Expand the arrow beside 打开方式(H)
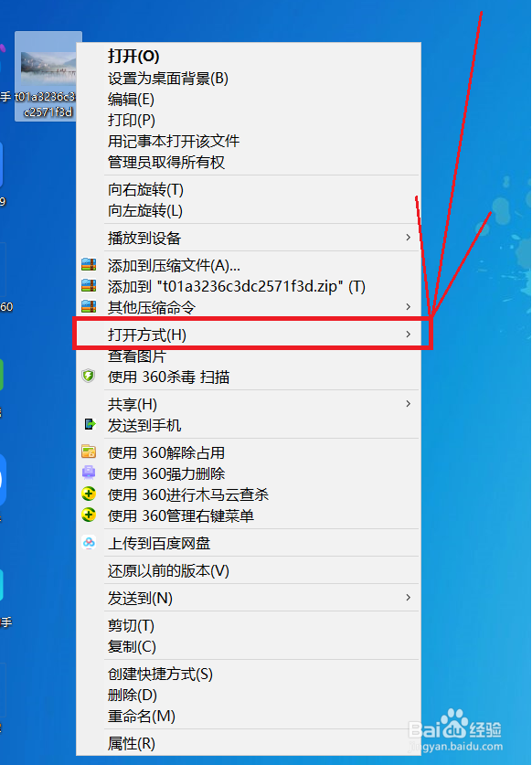The width and height of the screenshot is (532, 765). [x=408, y=335]
